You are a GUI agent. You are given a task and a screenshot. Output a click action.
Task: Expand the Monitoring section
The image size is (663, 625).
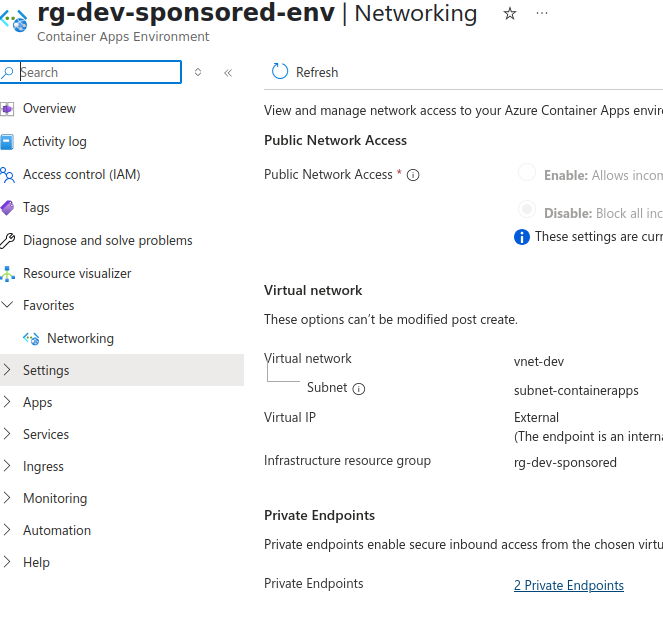(7, 498)
